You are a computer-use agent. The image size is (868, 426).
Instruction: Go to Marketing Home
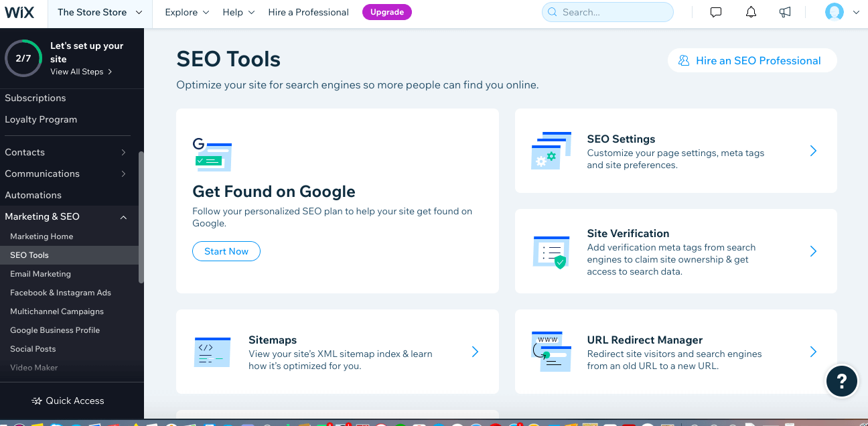point(42,236)
